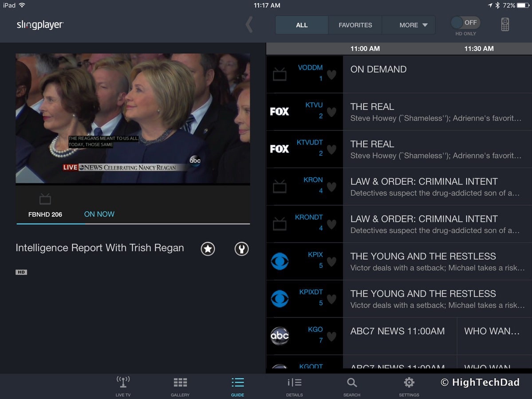Favorite the VODDM channel heart
Image resolution: width=532 pixels, height=399 pixels.
pyautogui.click(x=331, y=74)
